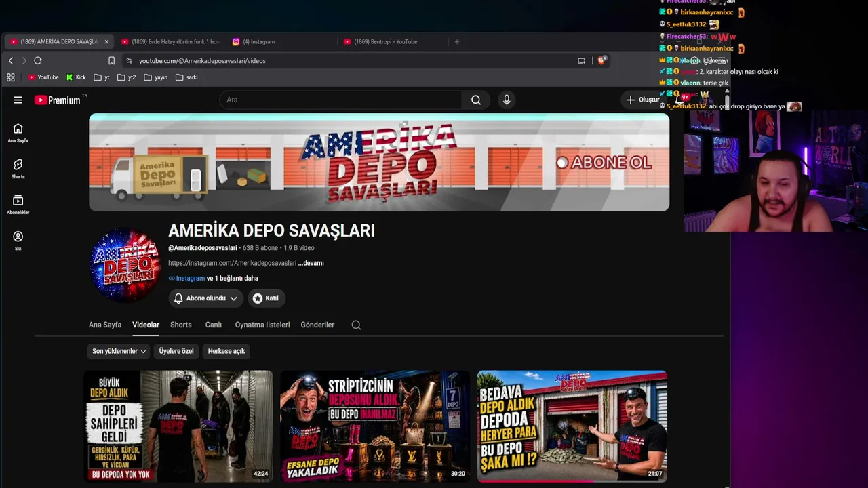Image resolution: width=868 pixels, height=488 pixels.
Task: Switch to the Instagram browser tab
Action: 282,41
